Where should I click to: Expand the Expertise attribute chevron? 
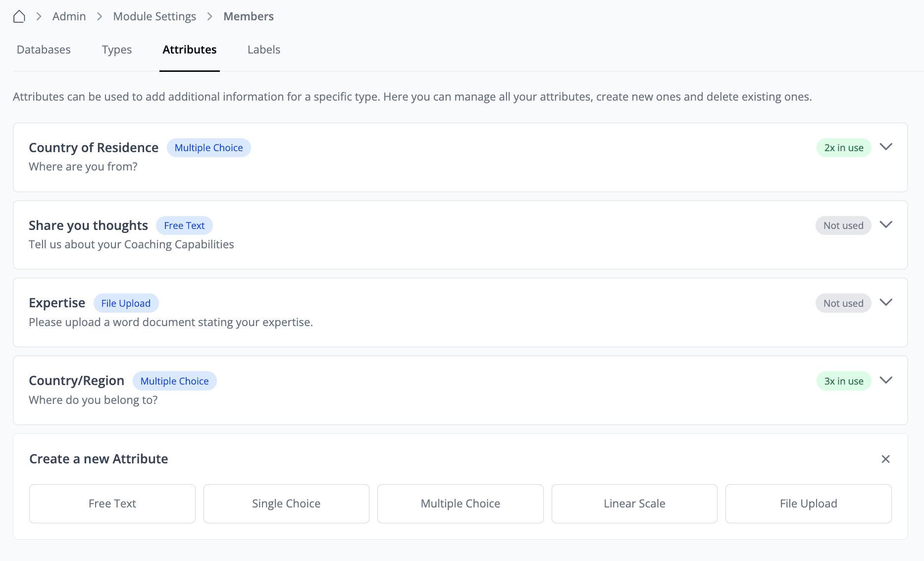pyautogui.click(x=885, y=303)
